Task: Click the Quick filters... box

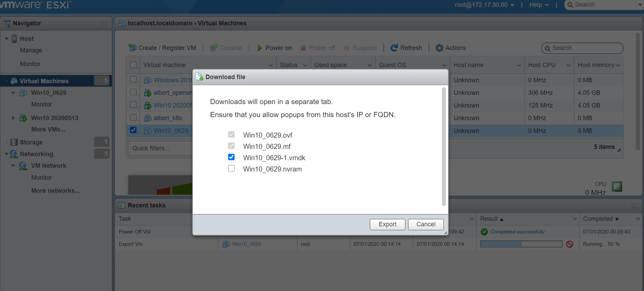Action: [x=161, y=148]
